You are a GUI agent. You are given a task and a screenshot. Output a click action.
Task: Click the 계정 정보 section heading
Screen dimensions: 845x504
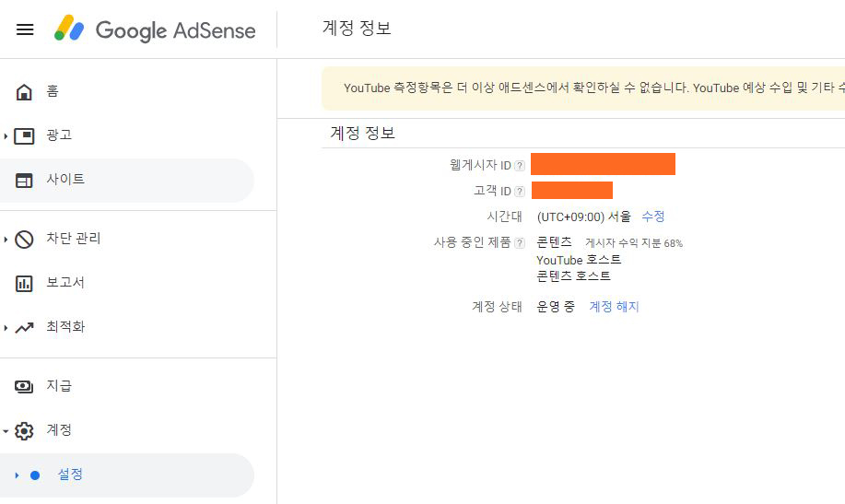(x=363, y=134)
